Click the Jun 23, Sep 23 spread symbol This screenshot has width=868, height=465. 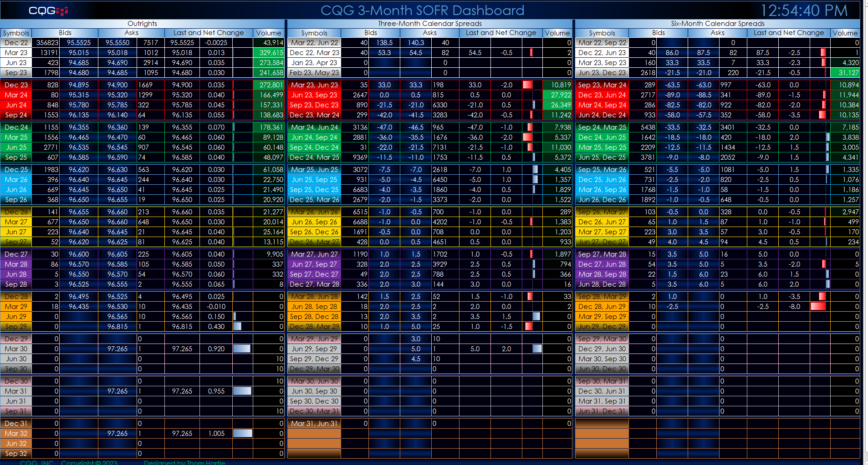[x=314, y=95]
